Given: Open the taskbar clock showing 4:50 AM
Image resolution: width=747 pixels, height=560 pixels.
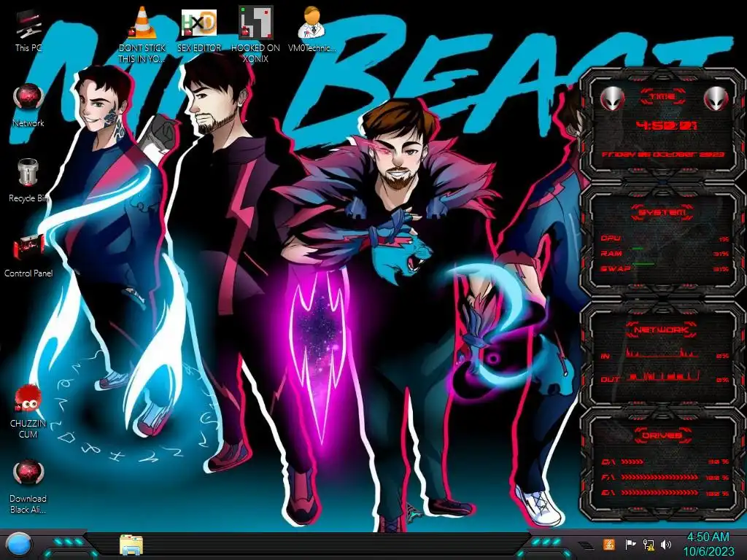Looking at the screenshot, I should [708, 544].
